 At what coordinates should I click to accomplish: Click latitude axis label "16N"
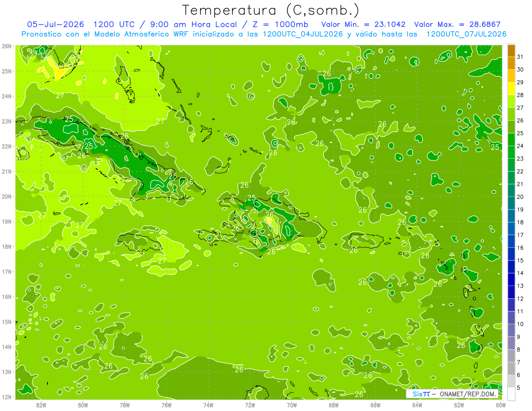click(x=7, y=297)
